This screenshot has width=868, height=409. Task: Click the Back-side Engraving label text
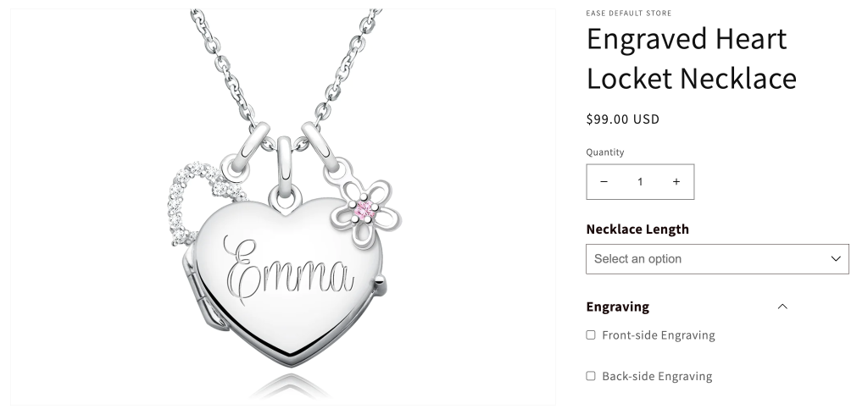coord(657,376)
